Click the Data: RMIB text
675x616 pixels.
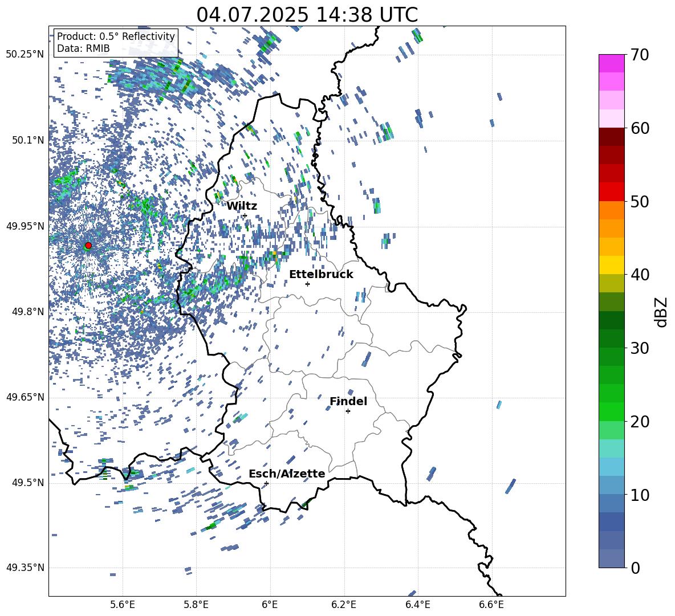(x=83, y=48)
